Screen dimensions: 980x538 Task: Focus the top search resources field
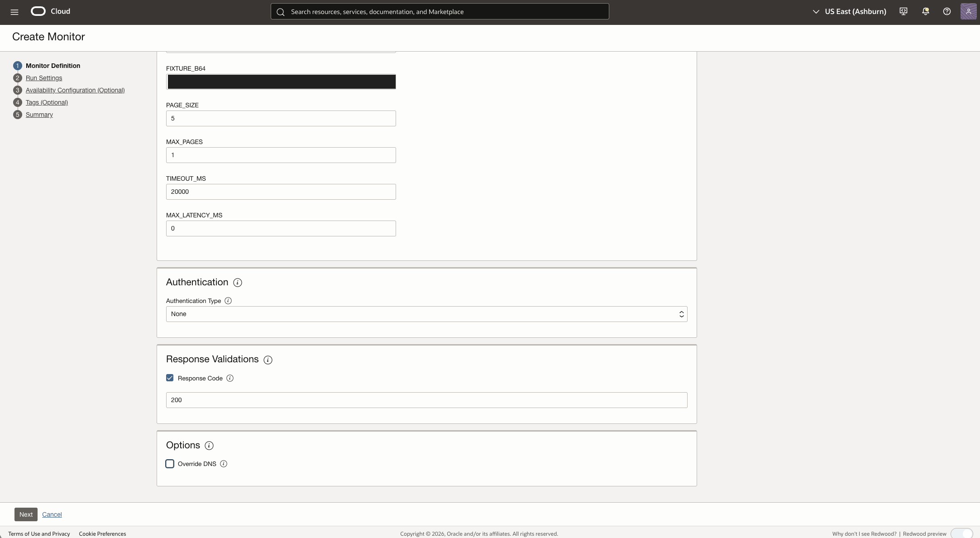coord(440,12)
